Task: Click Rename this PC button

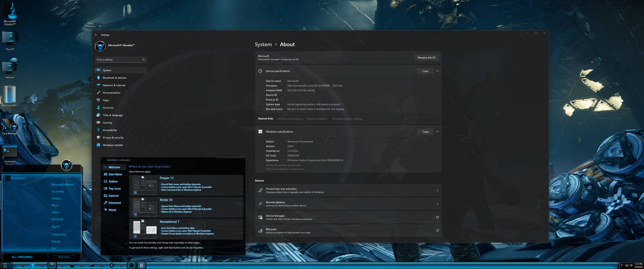Action: coord(427,58)
